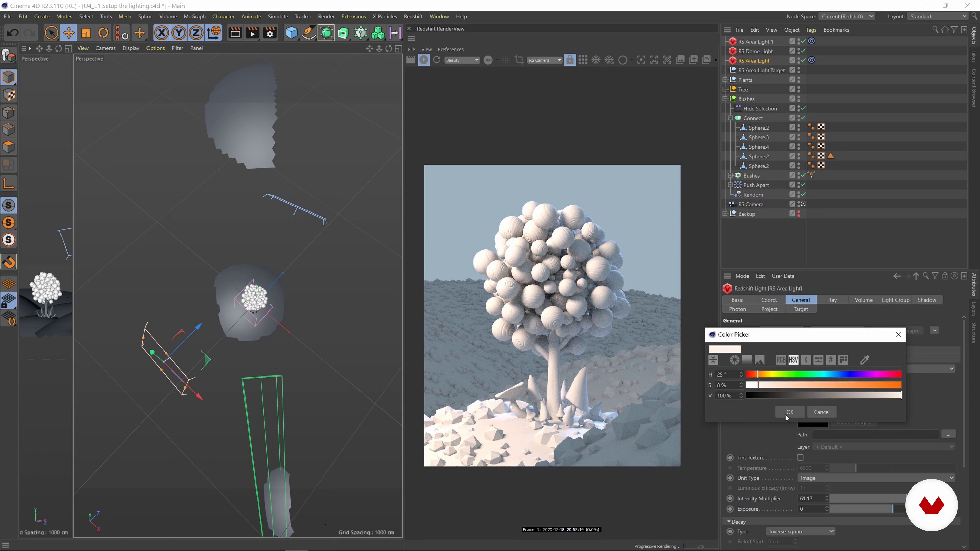Start Redshift IPR render play icon
This screenshot has width=980, height=551.
(x=423, y=60)
